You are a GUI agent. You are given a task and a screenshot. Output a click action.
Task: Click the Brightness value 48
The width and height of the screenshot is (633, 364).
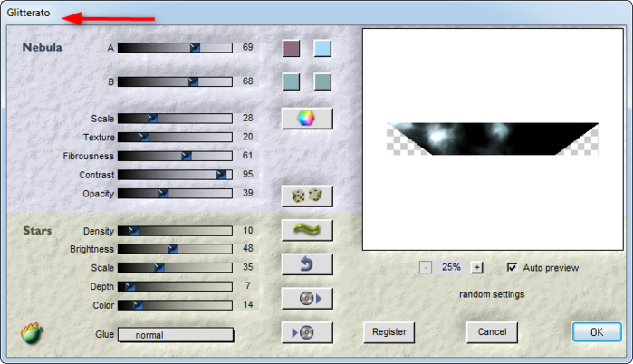[248, 248]
